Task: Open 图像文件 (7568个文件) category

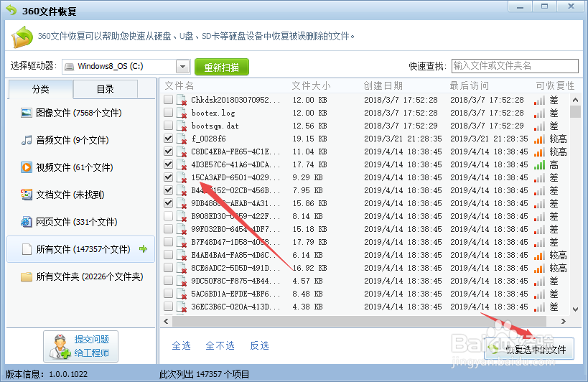Action: pos(80,113)
